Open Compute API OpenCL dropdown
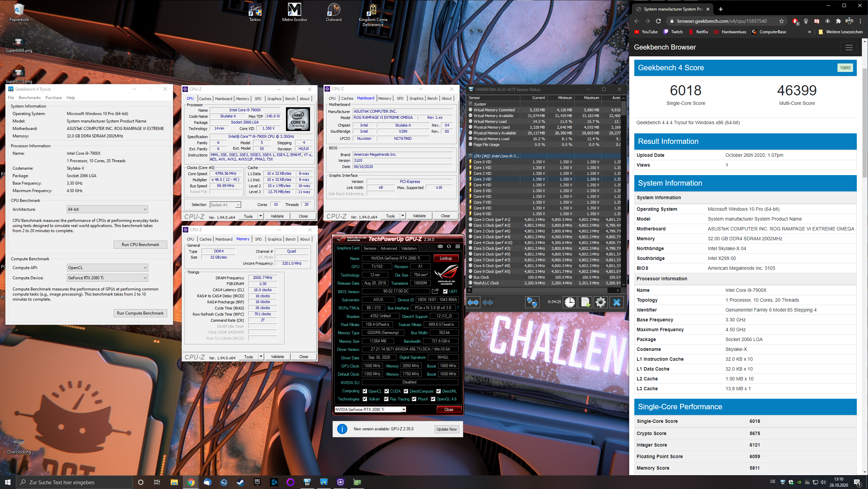The width and height of the screenshot is (868, 489). click(x=107, y=267)
